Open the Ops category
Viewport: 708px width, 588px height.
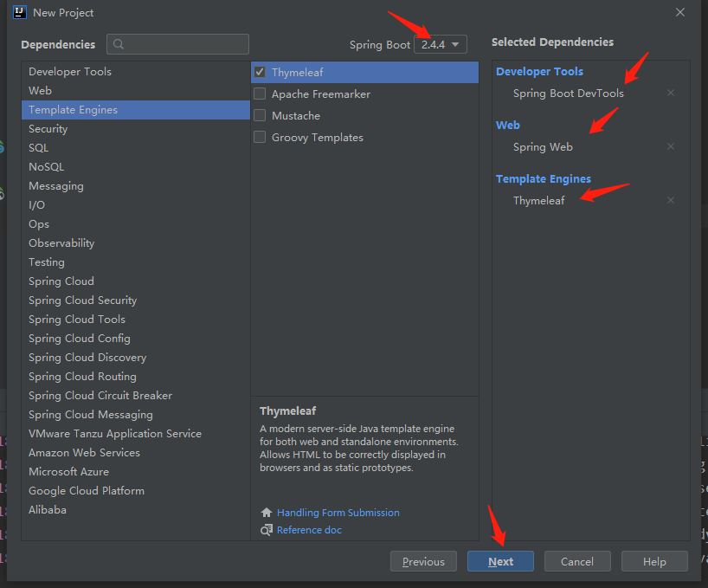pyautogui.click(x=136, y=224)
